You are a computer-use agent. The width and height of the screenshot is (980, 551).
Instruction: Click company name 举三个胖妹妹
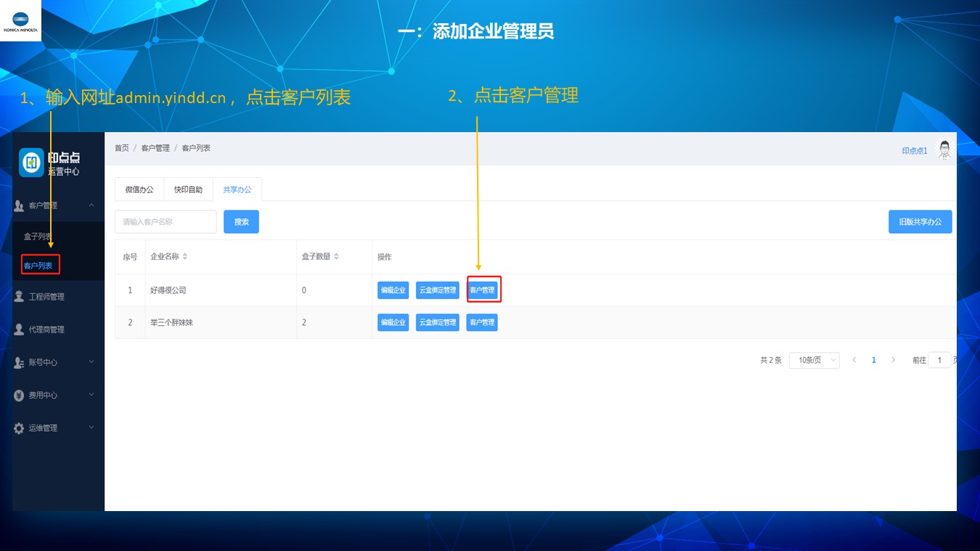coord(172,322)
